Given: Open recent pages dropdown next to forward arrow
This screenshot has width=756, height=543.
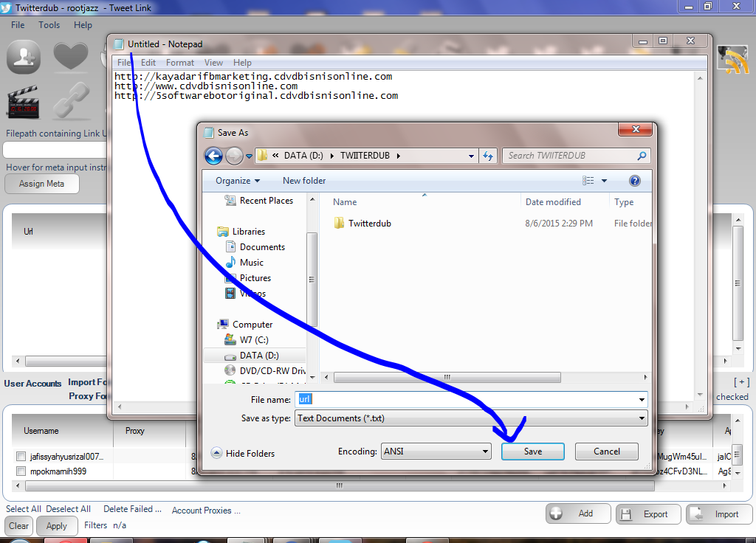Looking at the screenshot, I should coord(249,156).
